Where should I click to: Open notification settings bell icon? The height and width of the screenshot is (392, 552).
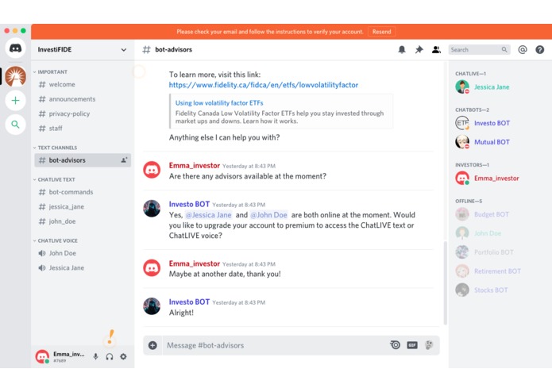(402, 49)
